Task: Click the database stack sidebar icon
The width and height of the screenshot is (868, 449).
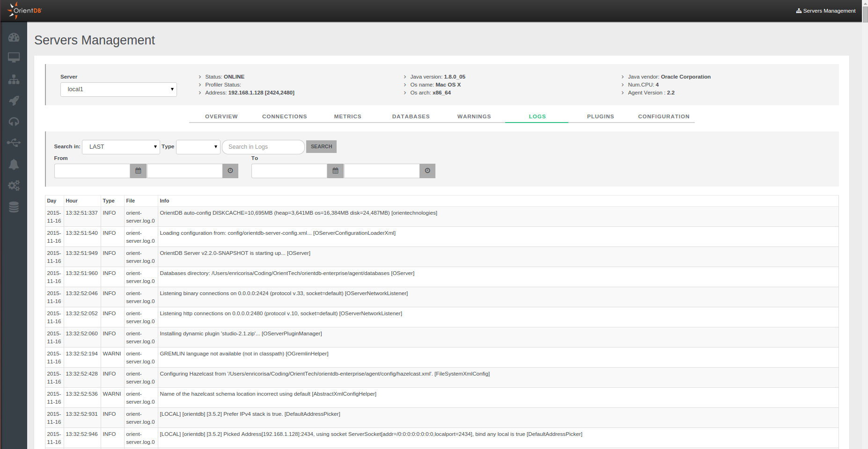Action: pyautogui.click(x=14, y=207)
